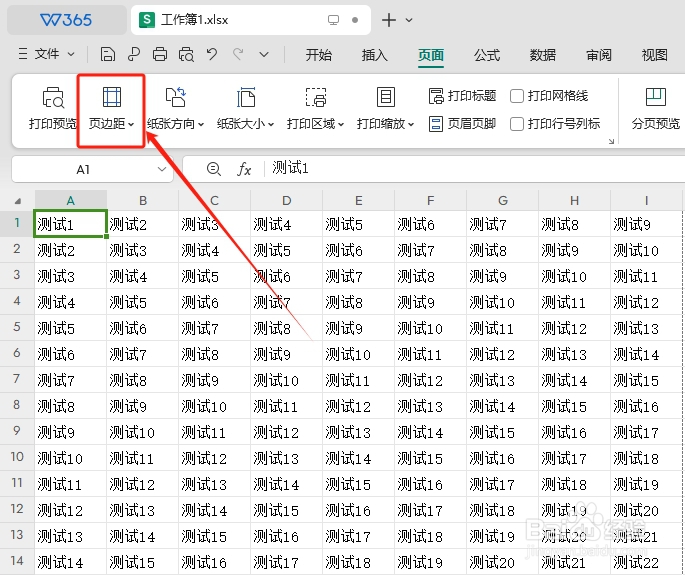
Task: Select column A header
Action: [71, 201]
